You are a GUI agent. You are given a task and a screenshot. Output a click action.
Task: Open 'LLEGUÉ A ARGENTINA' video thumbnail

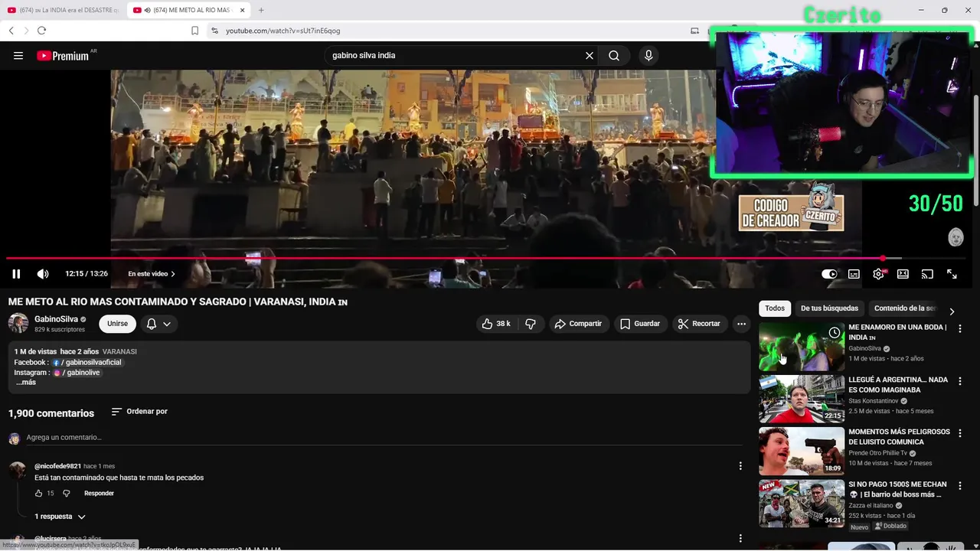(x=802, y=399)
